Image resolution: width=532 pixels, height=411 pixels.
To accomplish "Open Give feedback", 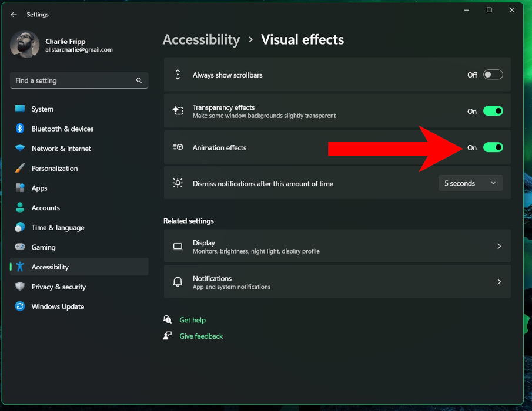I will click(201, 336).
